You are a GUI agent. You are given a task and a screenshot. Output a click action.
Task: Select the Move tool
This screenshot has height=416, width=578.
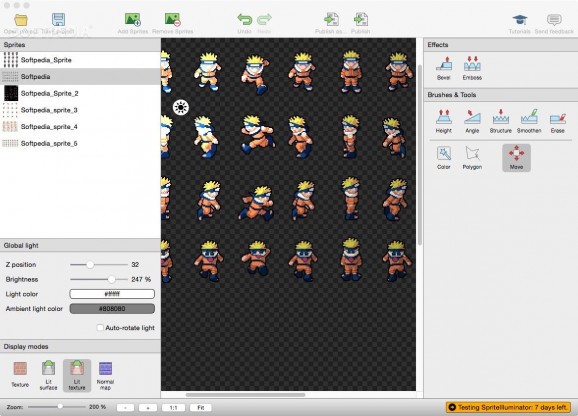point(516,158)
